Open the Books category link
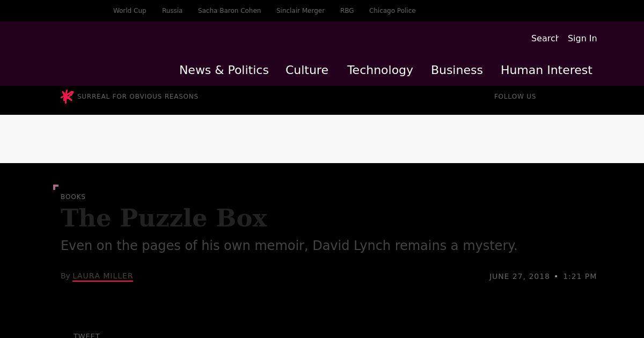644x338 pixels. (x=73, y=197)
